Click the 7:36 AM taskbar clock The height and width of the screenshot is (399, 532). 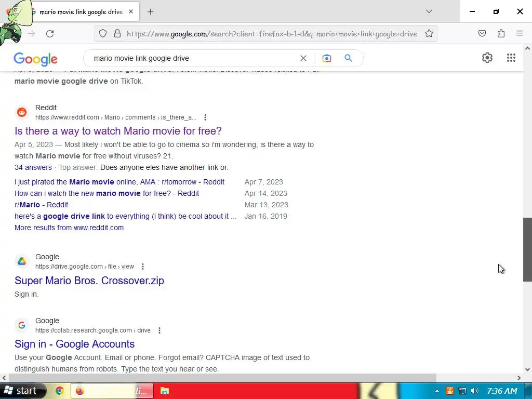point(502,391)
